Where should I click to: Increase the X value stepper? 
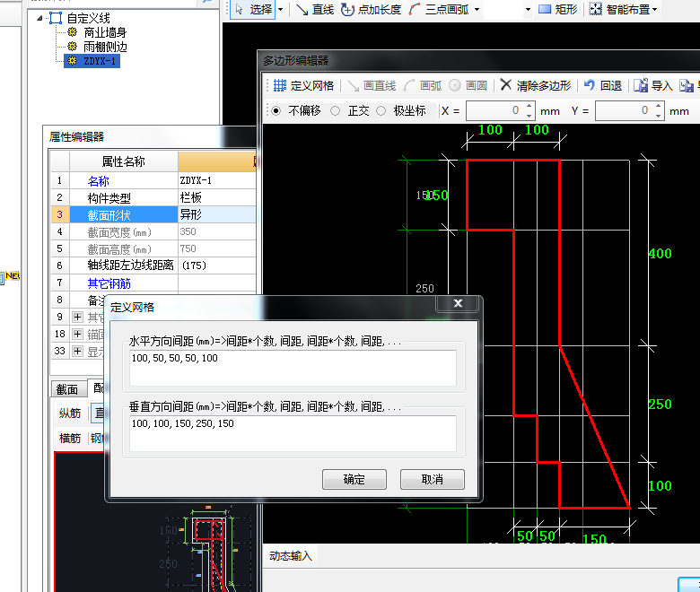pos(529,106)
